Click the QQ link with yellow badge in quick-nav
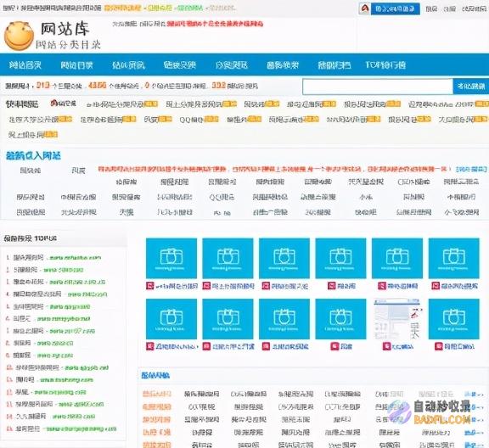 (x=199, y=119)
